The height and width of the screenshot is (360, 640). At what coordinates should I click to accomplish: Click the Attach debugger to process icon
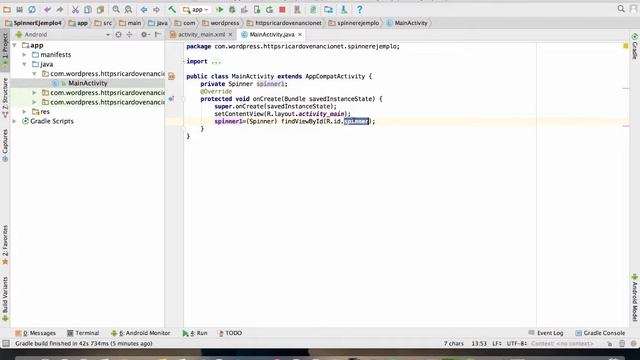257,9
